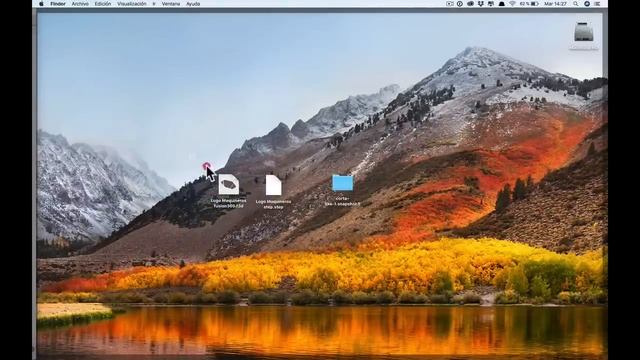Viewport: 640px width, 360px height.
Task: Open the Ventana menu
Action: (171, 4)
